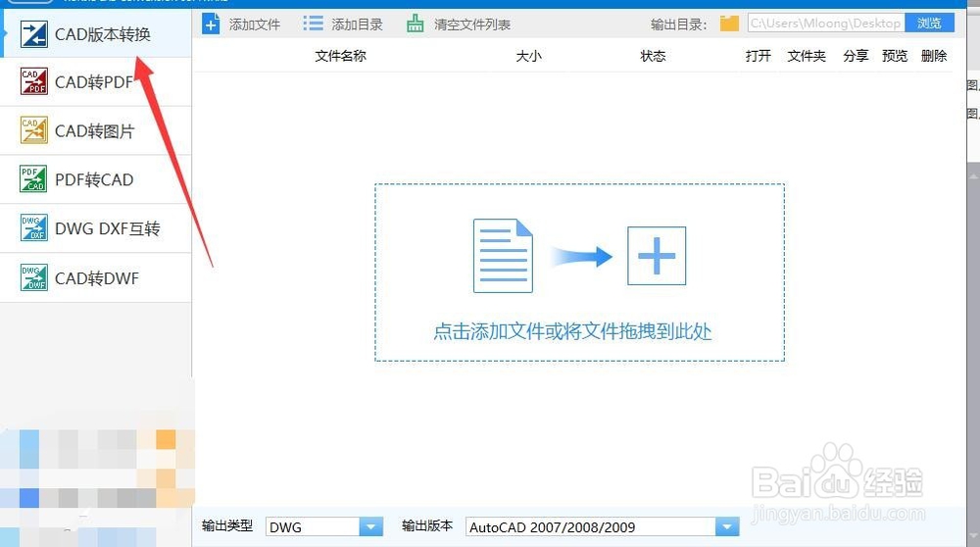Screen dimensions: 980x547
Task: Click the 添加文件 button label
Action: point(255,25)
